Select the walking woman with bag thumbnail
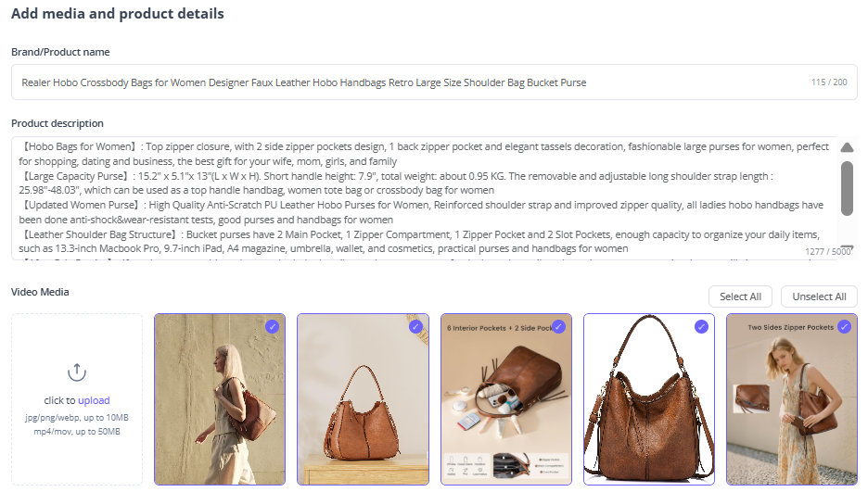Viewport: 868px width, 492px height. click(220, 399)
